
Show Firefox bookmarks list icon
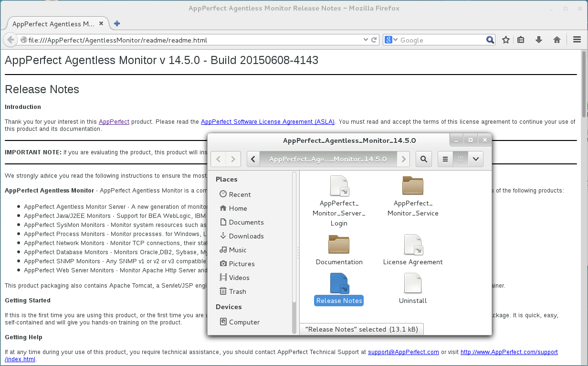pyautogui.click(x=521, y=40)
